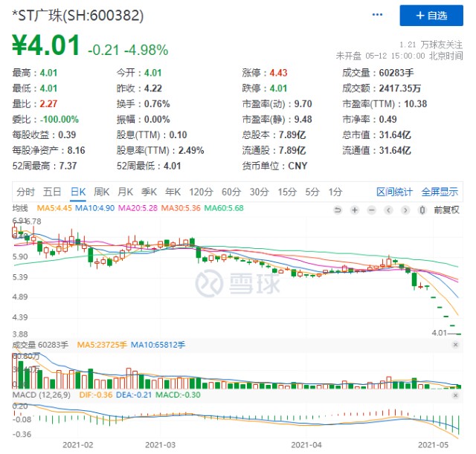The width and height of the screenshot is (476, 454).
Task: Click MA30:5.36 moving average label
Action: [x=181, y=208]
